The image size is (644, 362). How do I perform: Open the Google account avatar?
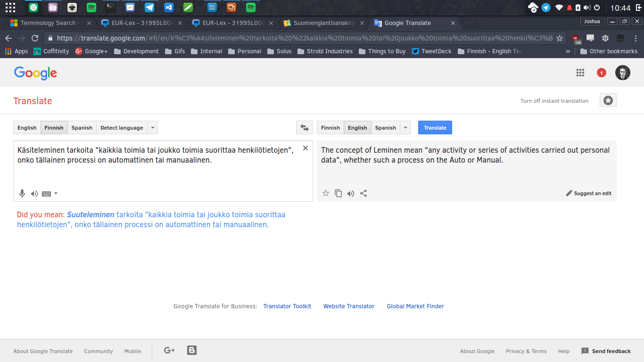pyautogui.click(x=623, y=73)
